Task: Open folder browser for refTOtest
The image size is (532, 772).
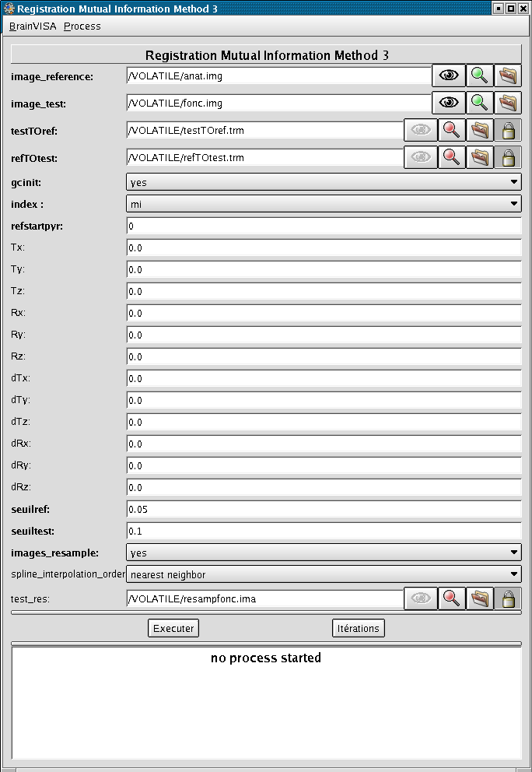Action: (480, 158)
